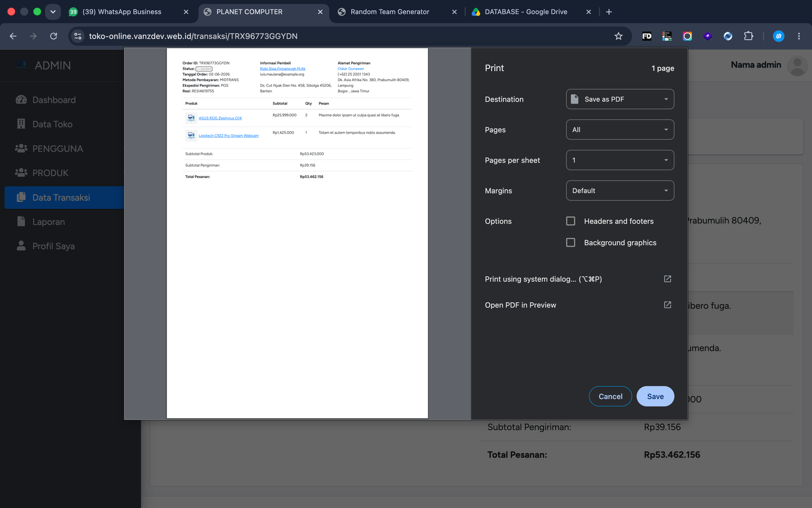This screenshot has width=812, height=508.
Task: Click the site information icon beside URL
Action: coord(78,36)
